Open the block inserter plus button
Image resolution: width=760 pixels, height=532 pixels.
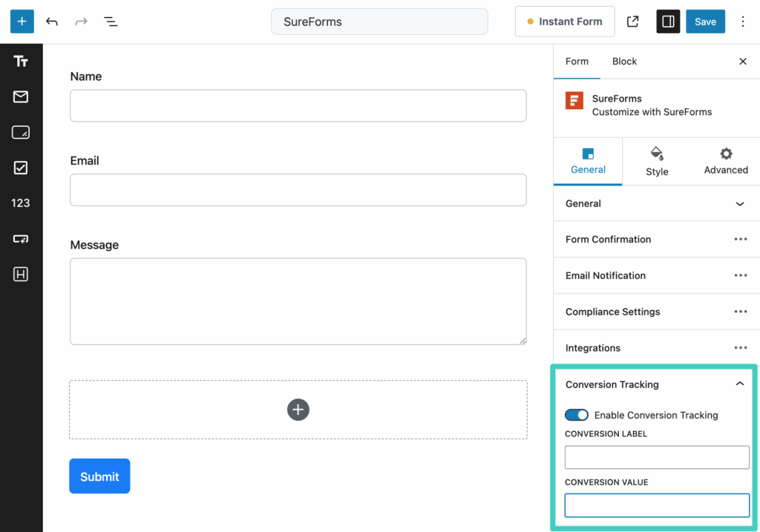22,22
